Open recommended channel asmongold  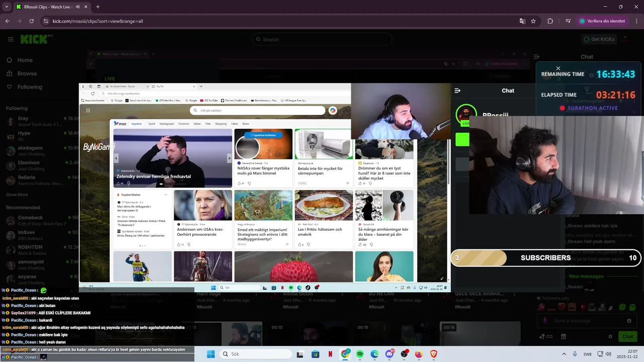point(42,264)
